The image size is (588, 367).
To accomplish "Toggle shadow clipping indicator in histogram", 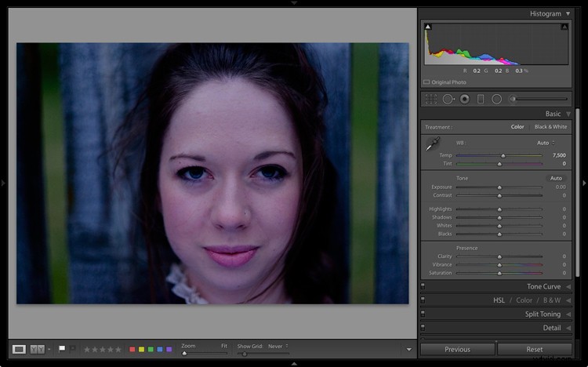I will click(x=428, y=27).
